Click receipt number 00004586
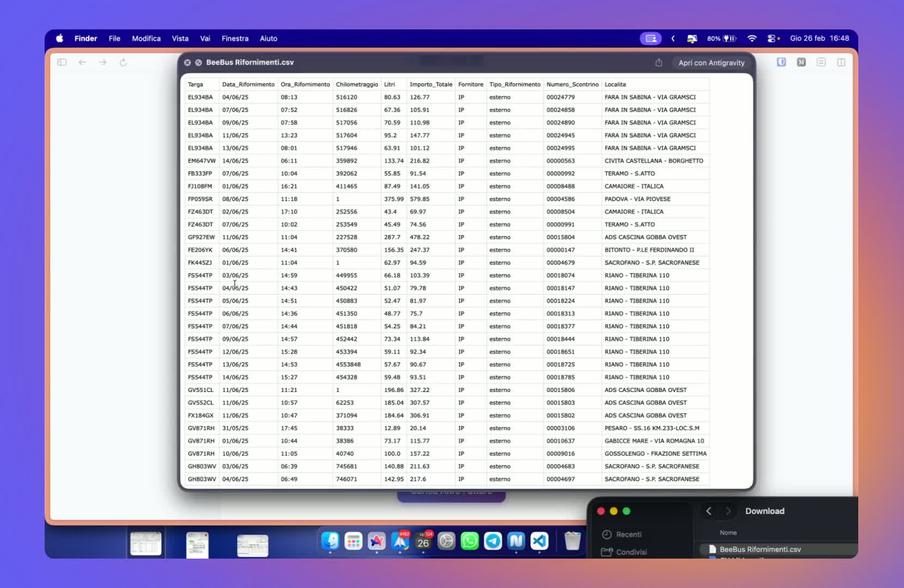Screen dimensions: 904x588 [560, 199]
